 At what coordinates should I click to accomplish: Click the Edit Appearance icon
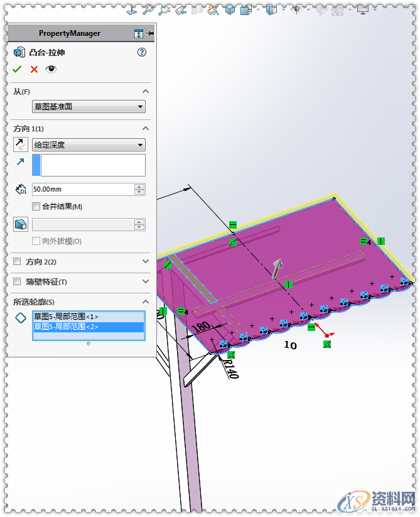(321, 10)
